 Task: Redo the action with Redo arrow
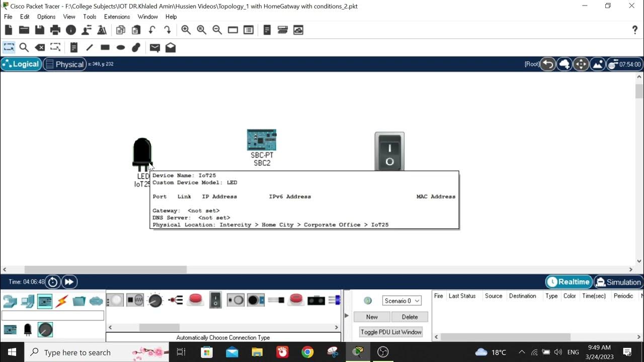(x=168, y=30)
